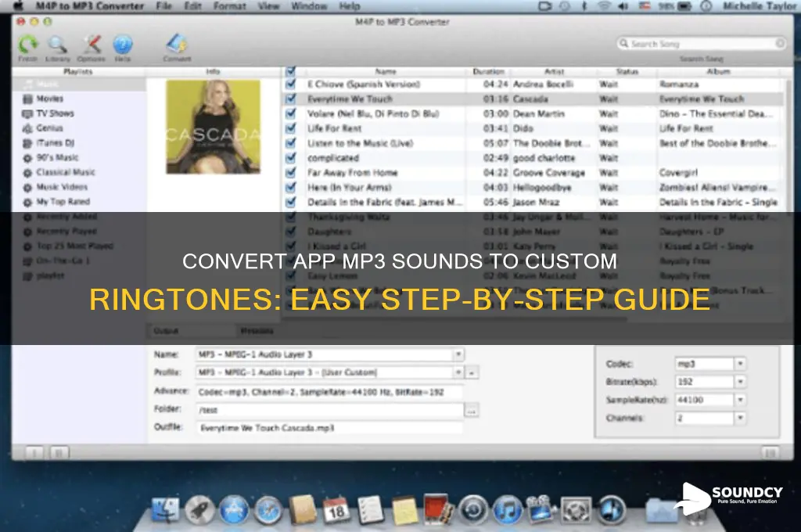This screenshot has width=801, height=532.
Task: Uncheck Listen to the Music (Live) checkbox
Action: [x=291, y=143]
